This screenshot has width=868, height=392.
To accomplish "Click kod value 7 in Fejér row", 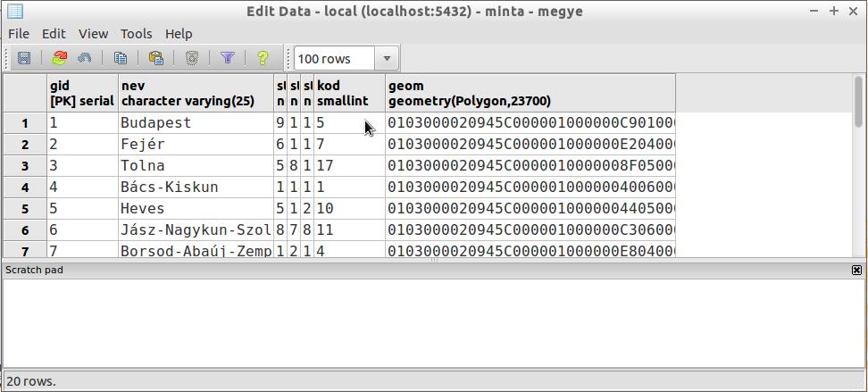I will point(349,145).
